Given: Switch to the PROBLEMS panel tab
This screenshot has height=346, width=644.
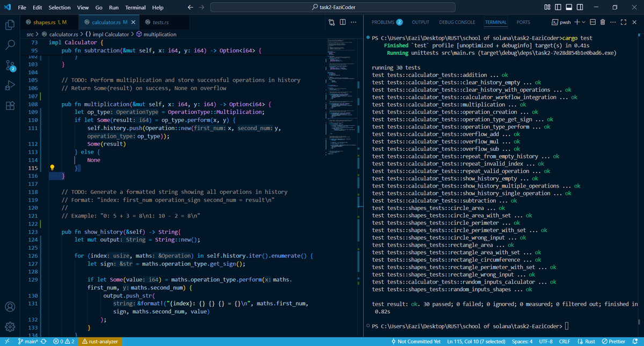Looking at the screenshot, I should [x=387, y=23].
